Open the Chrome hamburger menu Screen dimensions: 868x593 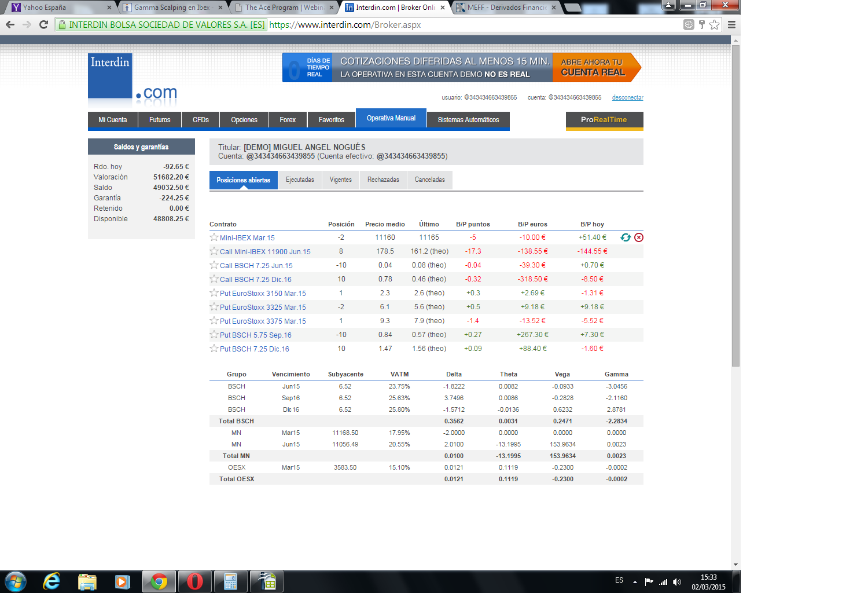[731, 24]
